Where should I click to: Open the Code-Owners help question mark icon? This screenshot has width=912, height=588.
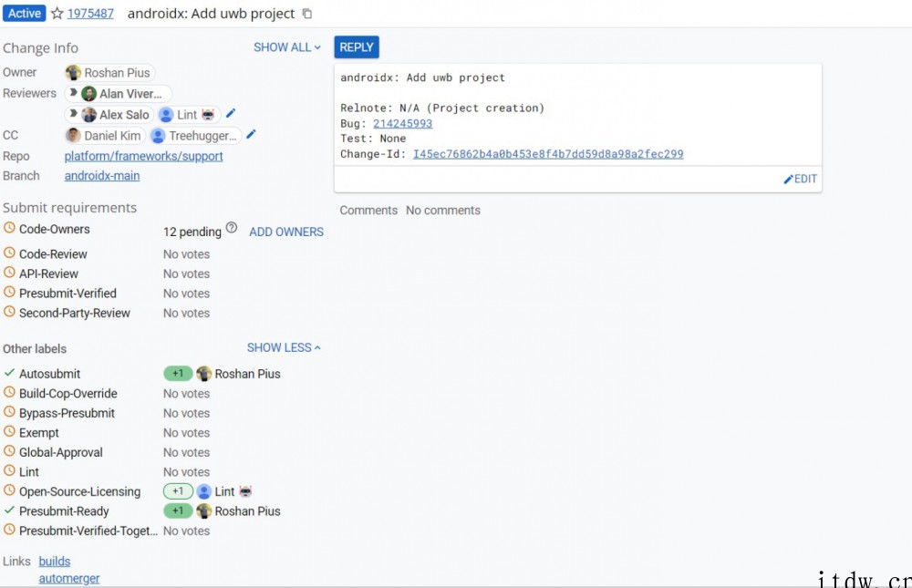(x=232, y=229)
